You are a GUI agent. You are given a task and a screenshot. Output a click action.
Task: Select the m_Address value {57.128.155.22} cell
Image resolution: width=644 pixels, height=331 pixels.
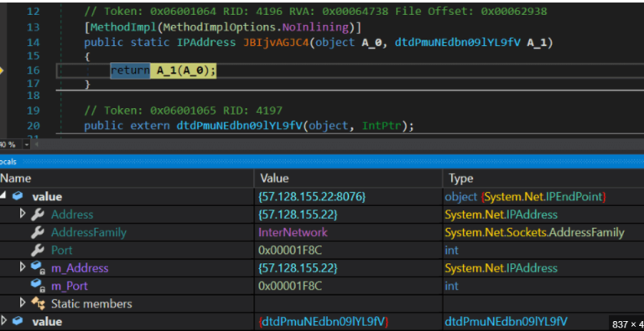tap(348, 268)
